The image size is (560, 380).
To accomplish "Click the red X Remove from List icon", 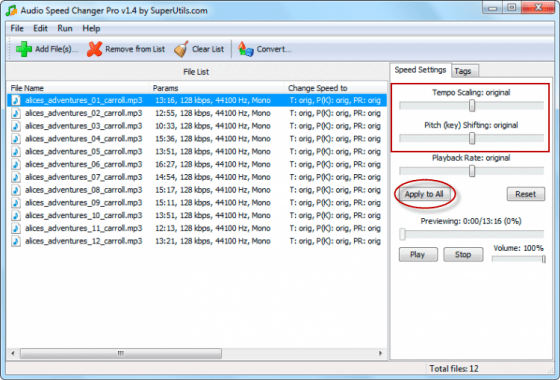I will point(94,49).
